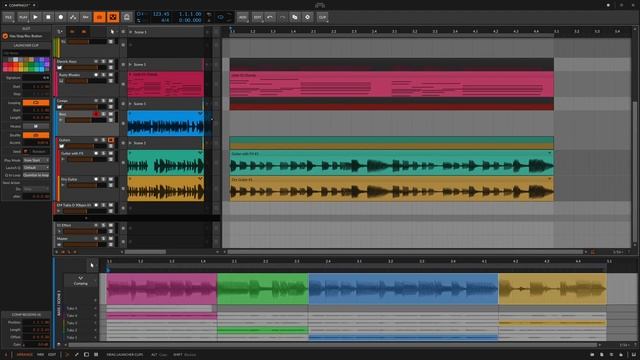Select the blue comp region in the editor

(x=403, y=289)
